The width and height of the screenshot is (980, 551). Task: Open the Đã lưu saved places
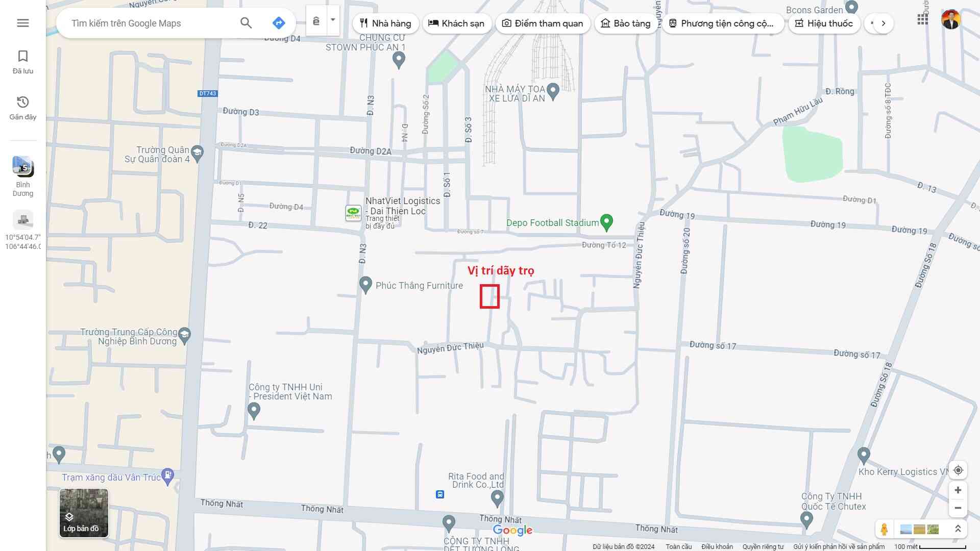click(22, 61)
